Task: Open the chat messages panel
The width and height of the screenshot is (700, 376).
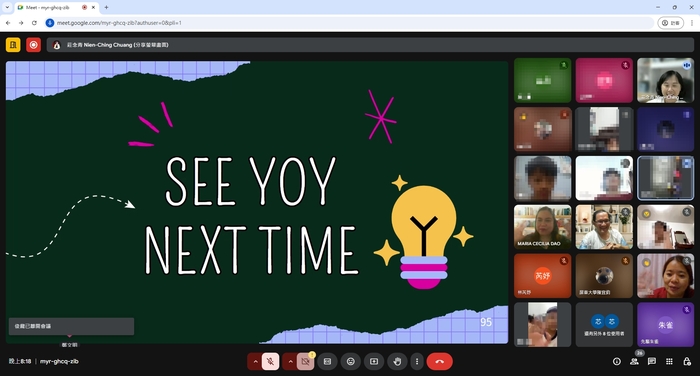Action: 652,361
